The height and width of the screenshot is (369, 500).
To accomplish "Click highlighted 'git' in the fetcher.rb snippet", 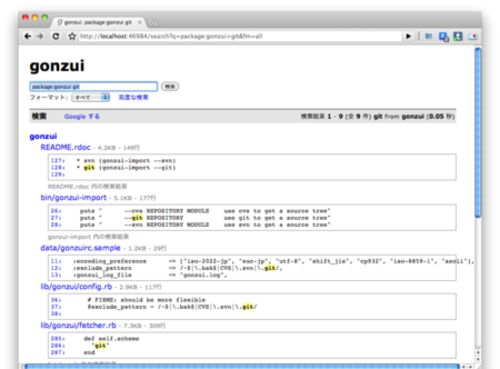I will (x=100, y=346).
